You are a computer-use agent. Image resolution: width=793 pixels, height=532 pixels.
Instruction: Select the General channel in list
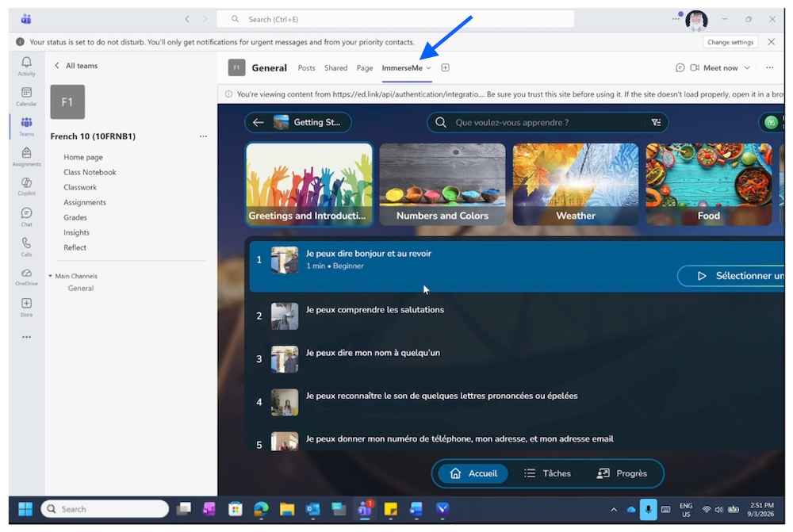pos(81,289)
